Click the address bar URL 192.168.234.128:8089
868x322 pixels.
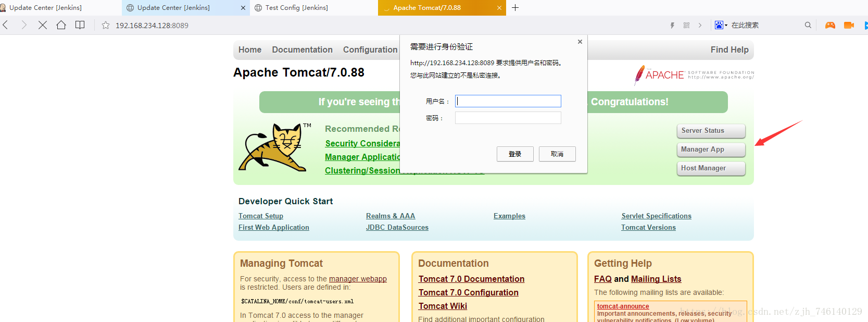[152, 25]
